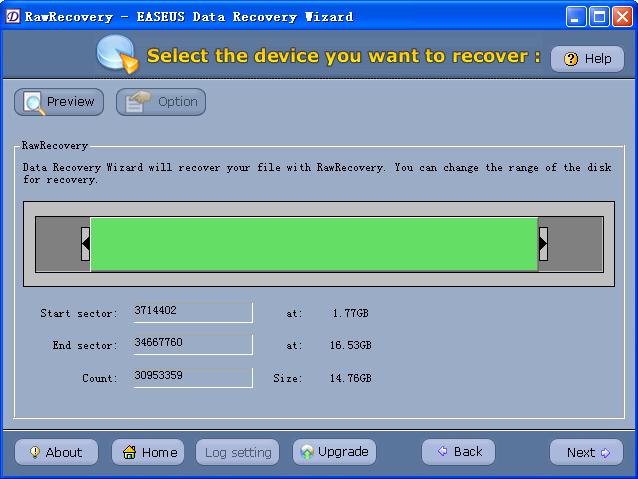
Task: Close the Data Recovery Wizard window
Action: point(623,17)
